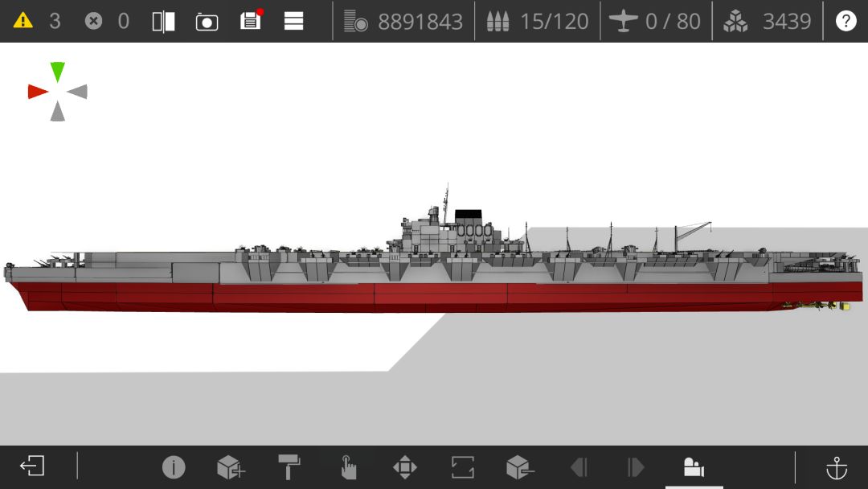Image resolution: width=868 pixels, height=489 pixels.
Task: Take a screenshot with the camera icon
Action: [207, 23]
